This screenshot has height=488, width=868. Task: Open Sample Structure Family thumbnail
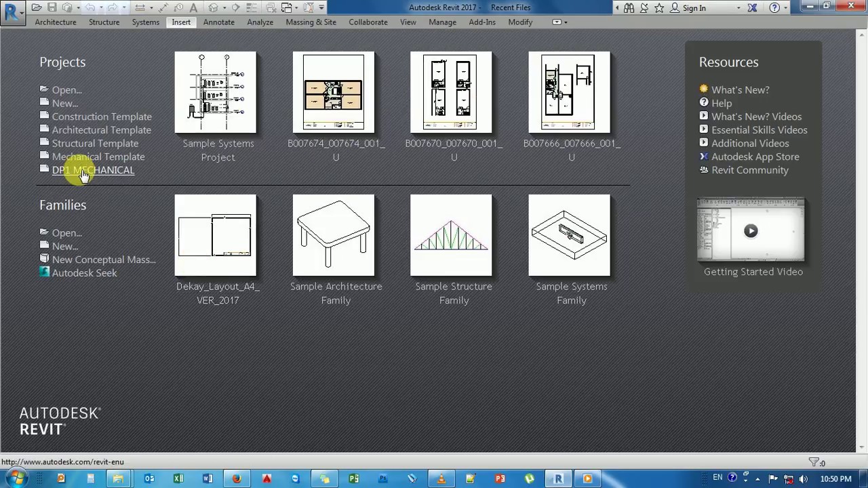coord(451,235)
